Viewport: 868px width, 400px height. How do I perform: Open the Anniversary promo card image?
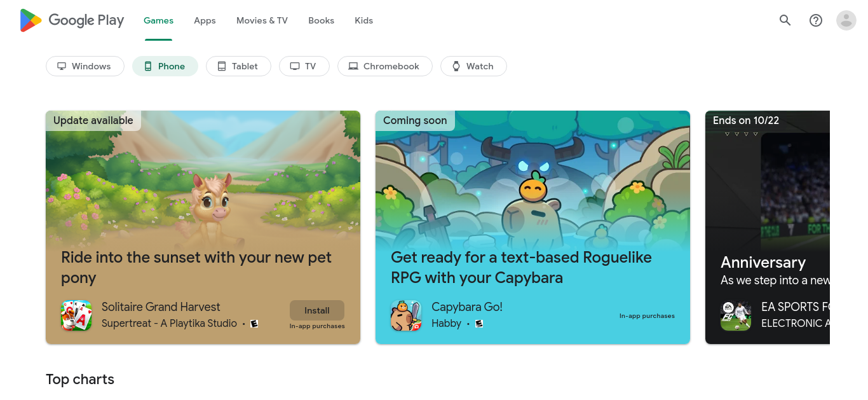tap(768, 181)
